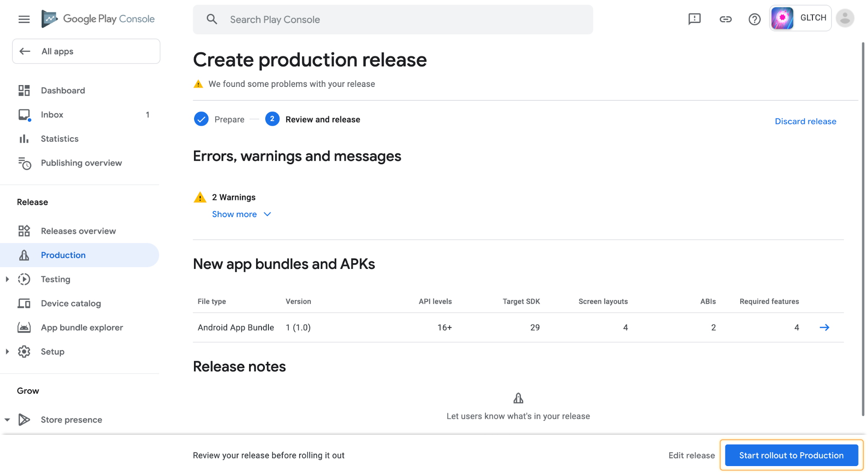Expand the Setup section arrow
Image resolution: width=868 pixels, height=476 pixels.
click(x=7, y=352)
